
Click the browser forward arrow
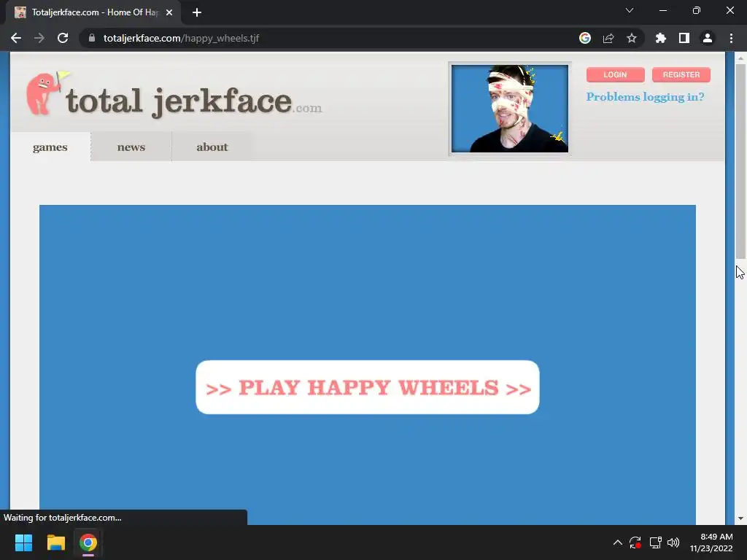[39, 38]
